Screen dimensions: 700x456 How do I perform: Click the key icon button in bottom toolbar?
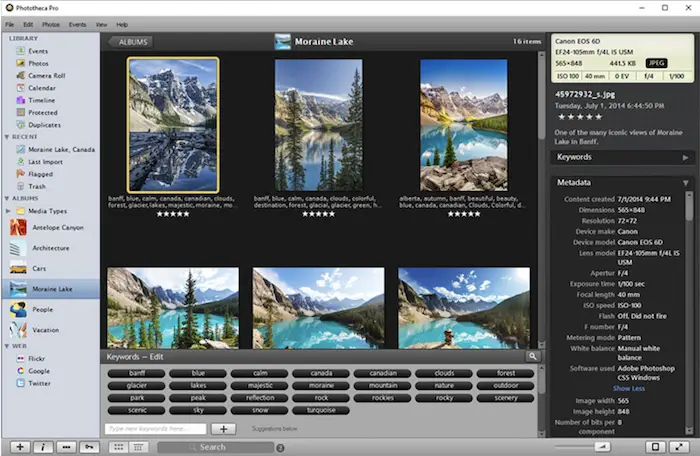tap(90, 446)
